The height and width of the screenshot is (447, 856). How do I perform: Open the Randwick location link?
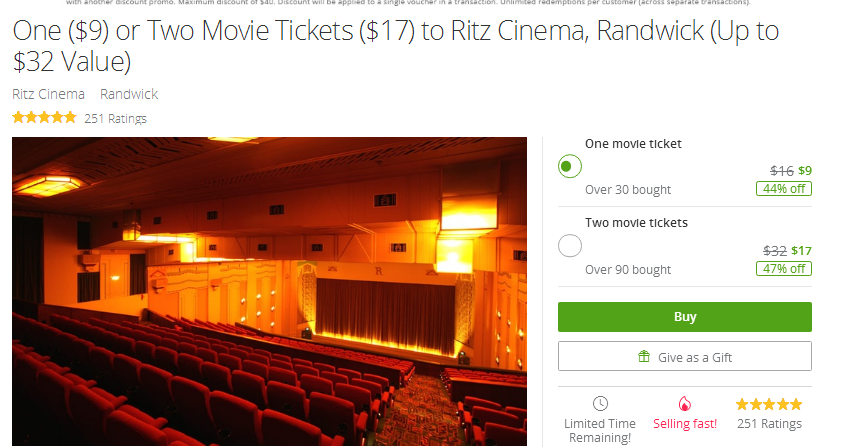[x=129, y=94]
